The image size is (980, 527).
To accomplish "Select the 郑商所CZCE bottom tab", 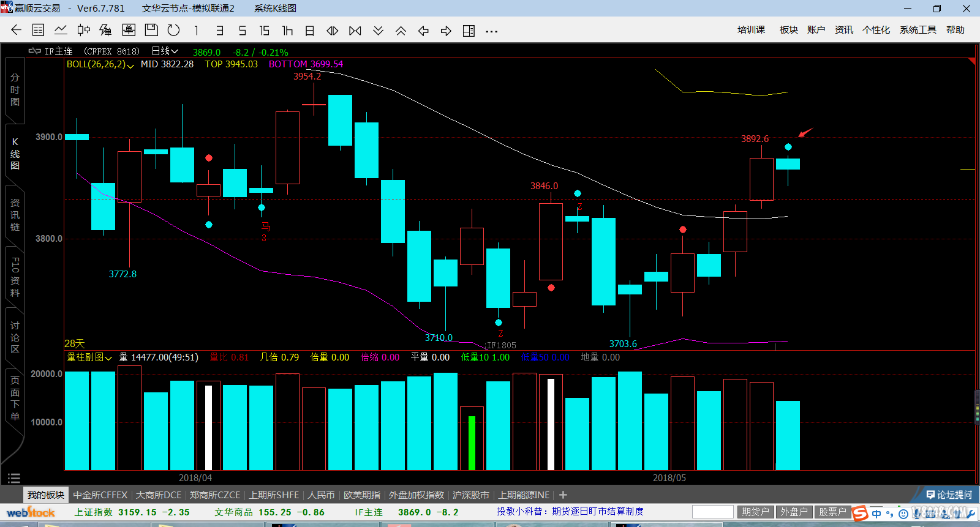I will 215,495.
